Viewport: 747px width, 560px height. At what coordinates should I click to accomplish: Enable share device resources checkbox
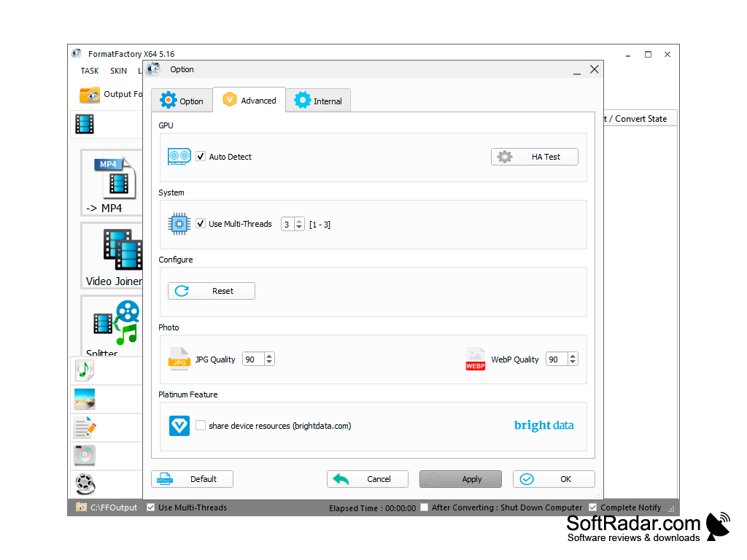click(x=201, y=425)
